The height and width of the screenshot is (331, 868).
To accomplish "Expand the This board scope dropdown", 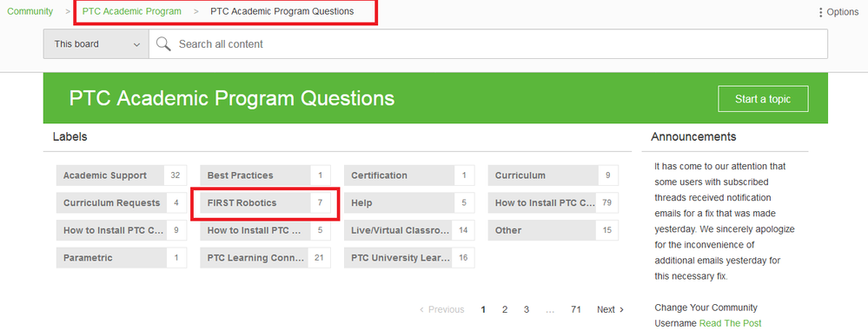I will [x=96, y=44].
